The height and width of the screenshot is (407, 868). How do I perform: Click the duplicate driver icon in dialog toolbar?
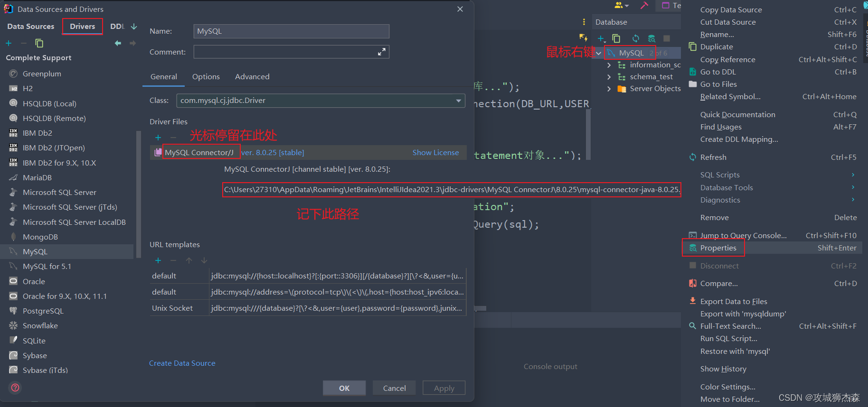39,43
